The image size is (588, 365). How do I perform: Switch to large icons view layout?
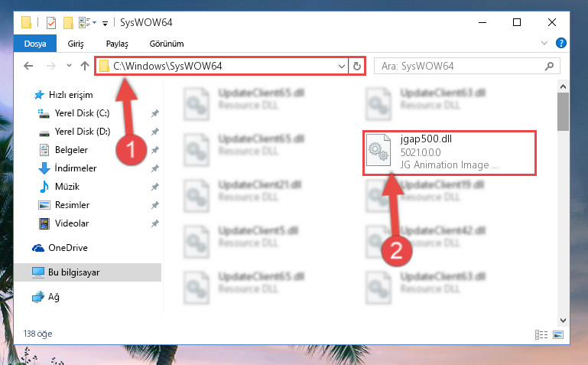coord(558,334)
